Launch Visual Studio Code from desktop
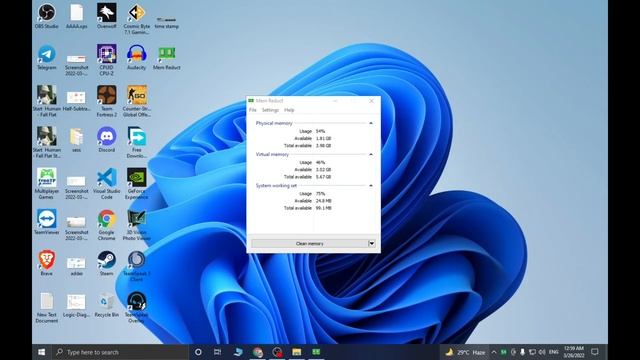Image resolution: width=640 pixels, height=360 pixels. [x=107, y=184]
